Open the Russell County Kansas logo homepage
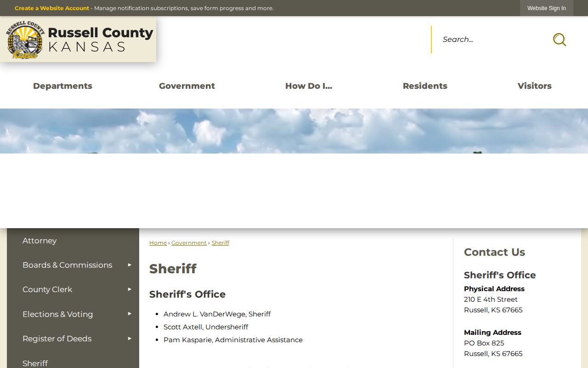 coord(79,40)
